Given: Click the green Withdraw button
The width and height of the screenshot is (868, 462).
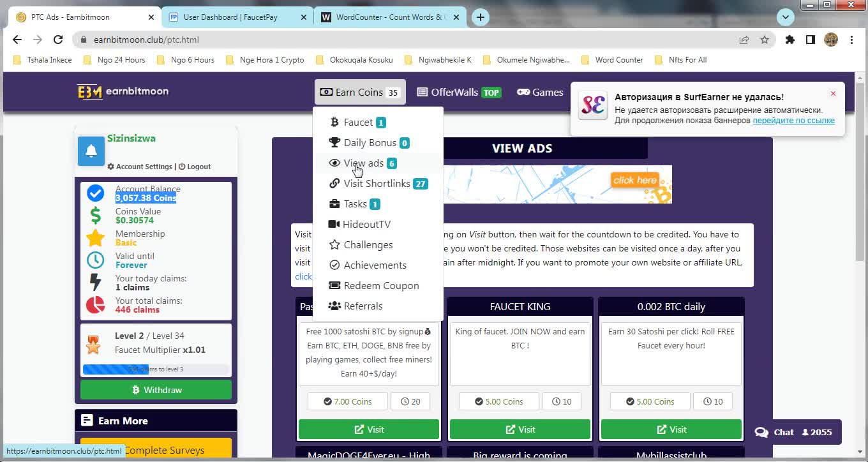Looking at the screenshot, I should pos(156,390).
